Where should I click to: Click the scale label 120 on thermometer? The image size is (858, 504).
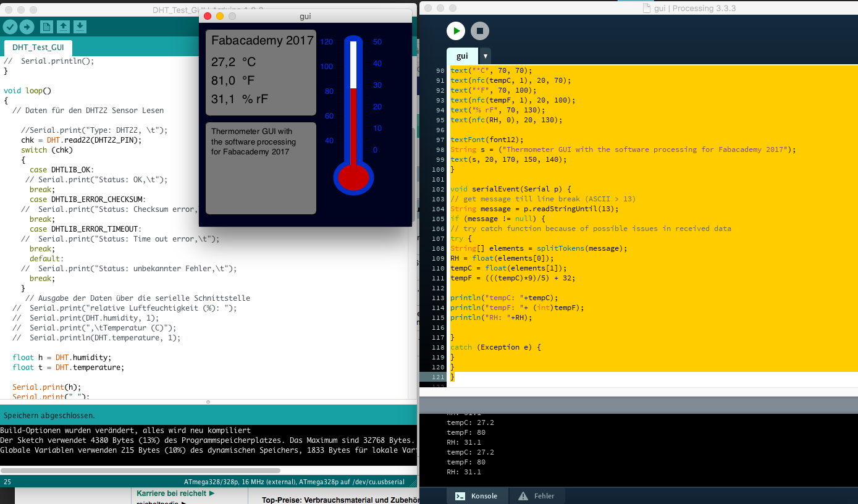point(327,42)
